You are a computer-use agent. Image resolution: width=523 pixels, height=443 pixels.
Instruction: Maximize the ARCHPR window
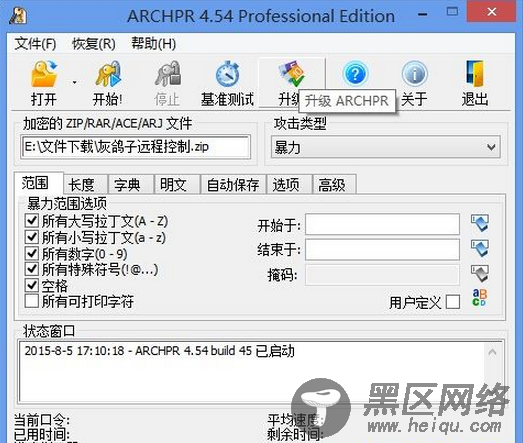point(452,12)
